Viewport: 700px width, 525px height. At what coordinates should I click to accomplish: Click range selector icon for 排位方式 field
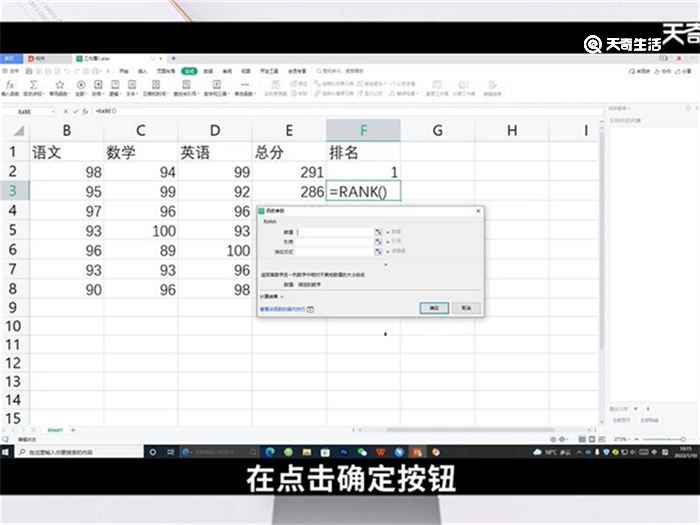coord(378,251)
